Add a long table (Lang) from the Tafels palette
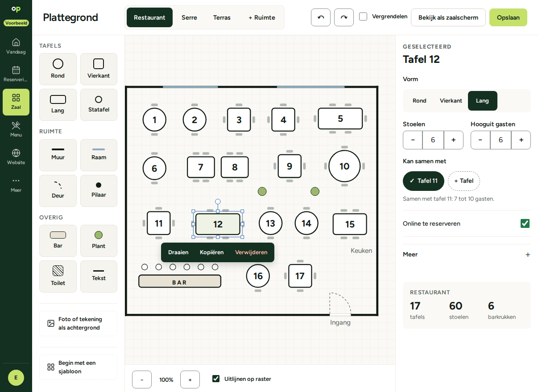 [58, 105]
